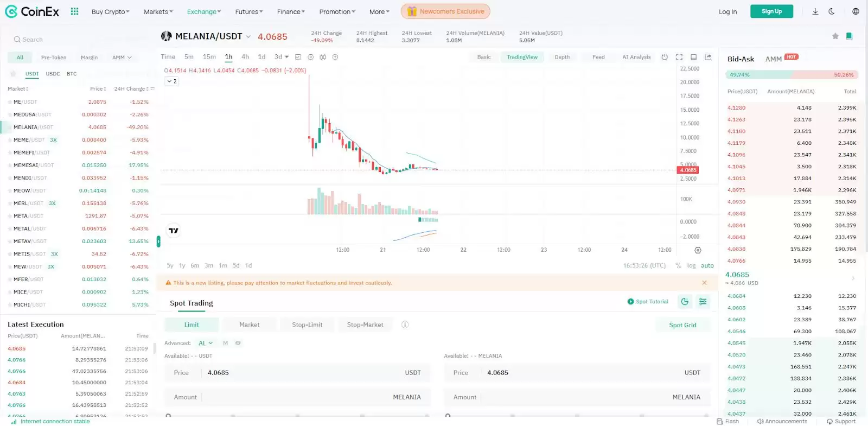Click the share chart icon

[x=708, y=57]
